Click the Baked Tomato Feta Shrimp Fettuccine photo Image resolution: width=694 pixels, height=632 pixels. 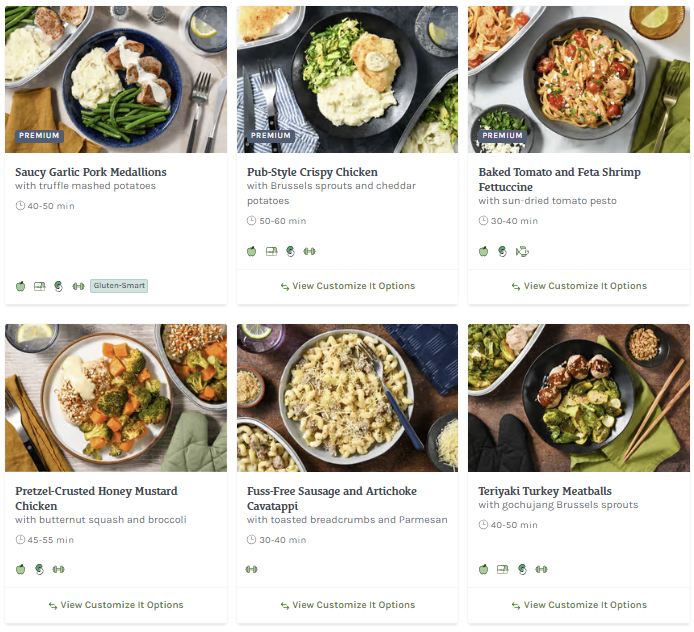click(x=579, y=79)
